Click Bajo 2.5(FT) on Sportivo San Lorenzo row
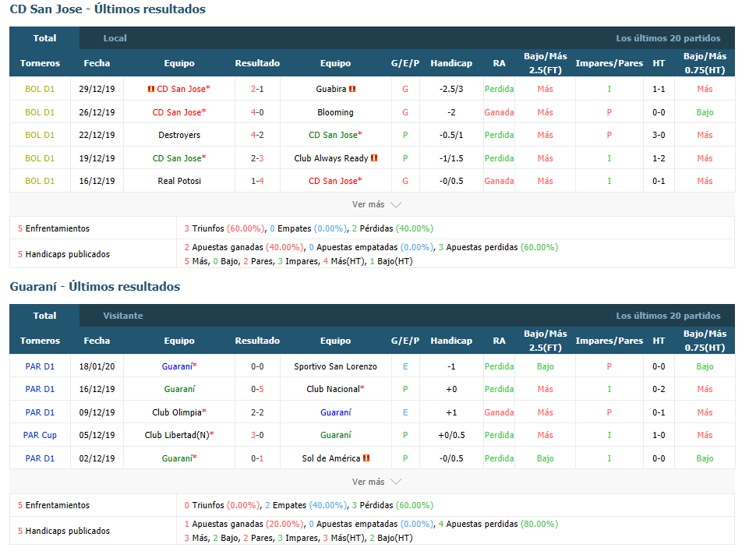This screenshot has width=756, height=555. 546,366
